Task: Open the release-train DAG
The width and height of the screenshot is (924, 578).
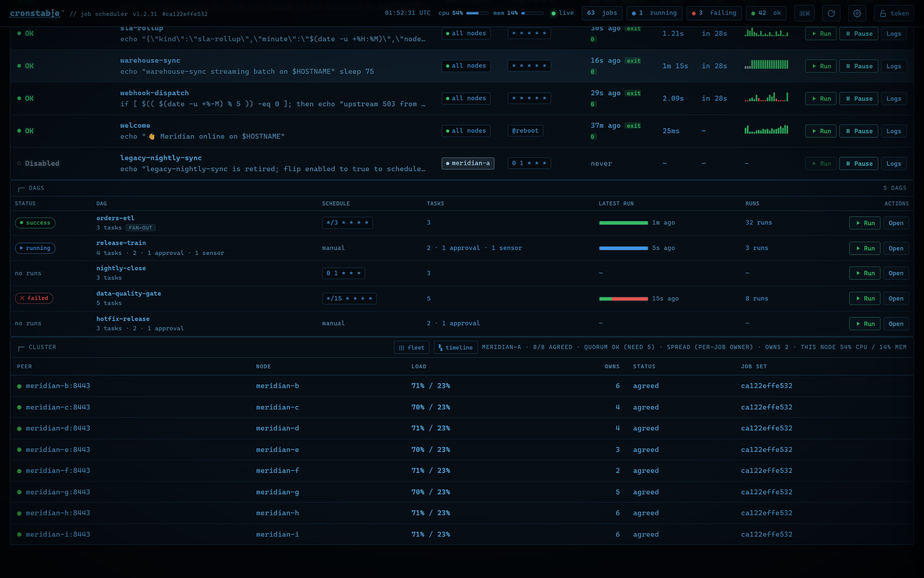Action: coord(896,249)
